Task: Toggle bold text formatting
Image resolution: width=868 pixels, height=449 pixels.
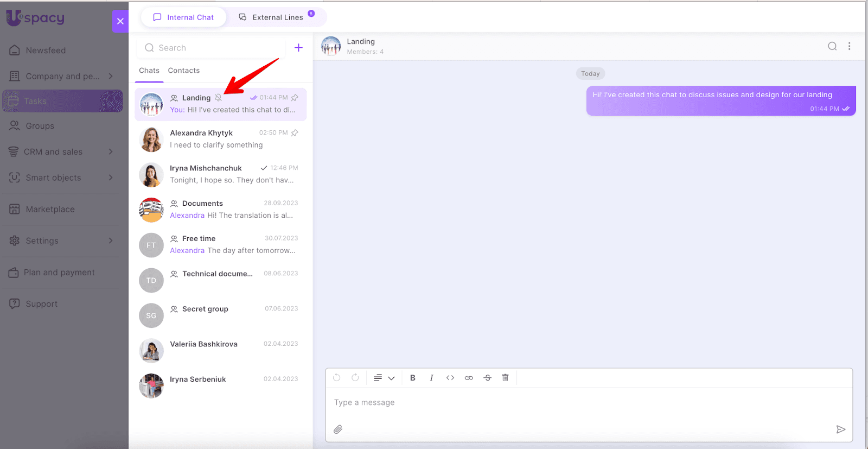Action: 413,378
